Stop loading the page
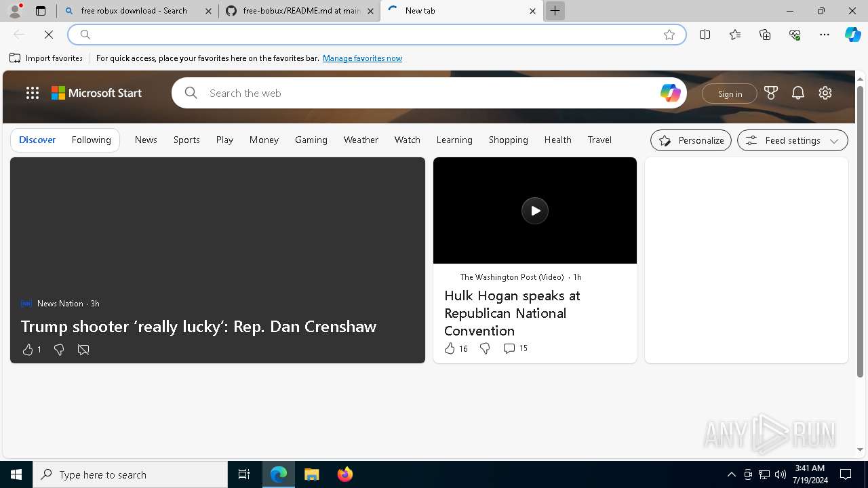Screen dimensions: 868x488 click(x=49, y=35)
